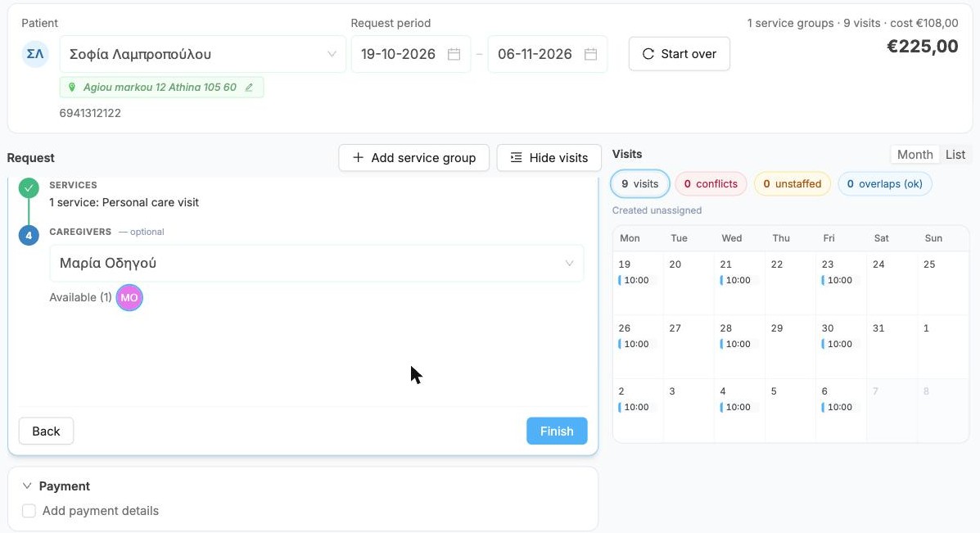Click the MO caregiver avatar

tap(129, 297)
